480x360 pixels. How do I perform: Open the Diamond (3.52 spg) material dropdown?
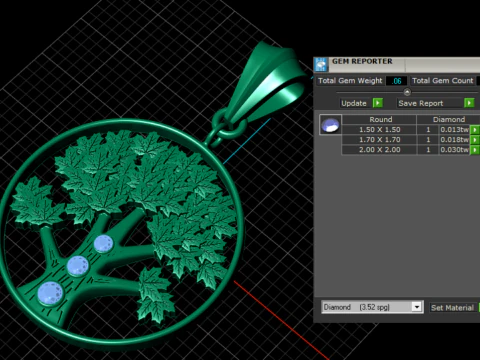click(x=416, y=307)
